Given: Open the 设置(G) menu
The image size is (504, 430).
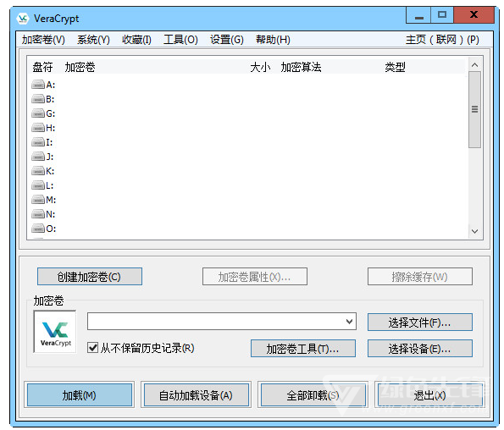Looking at the screenshot, I should tap(227, 40).
